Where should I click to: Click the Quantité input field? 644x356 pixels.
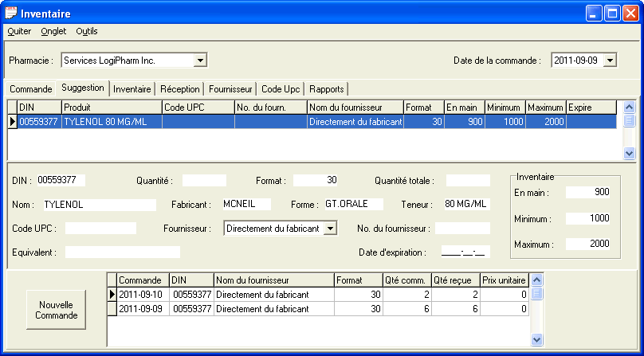click(204, 181)
